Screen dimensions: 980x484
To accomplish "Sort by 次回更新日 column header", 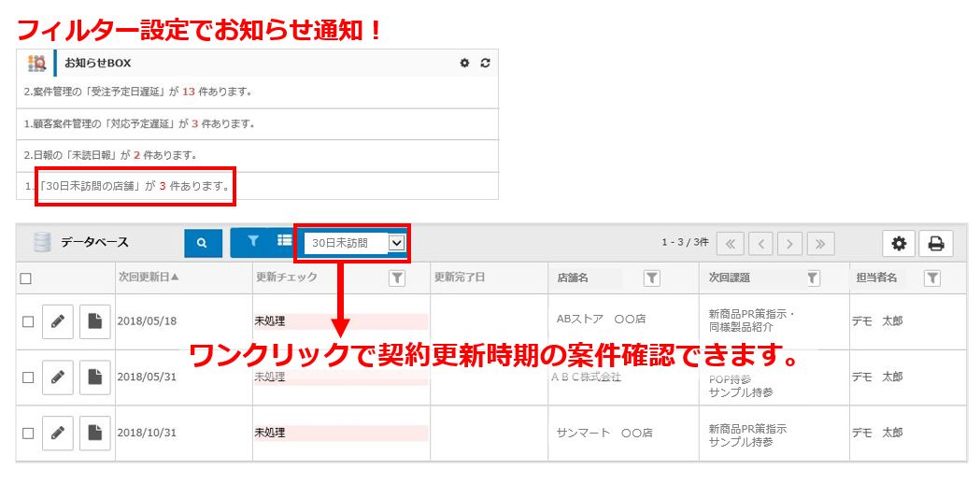I will (149, 278).
